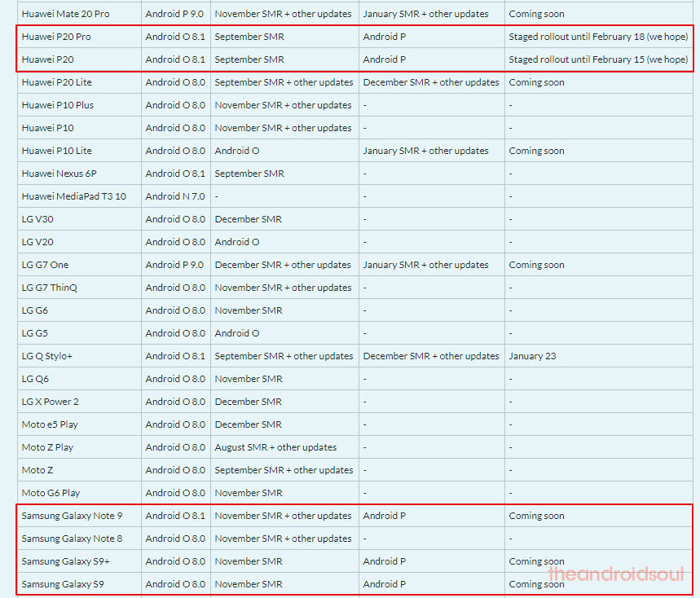700x598 pixels.
Task: Click the Huawei P20 Pro device name
Action: pos(56,37)
